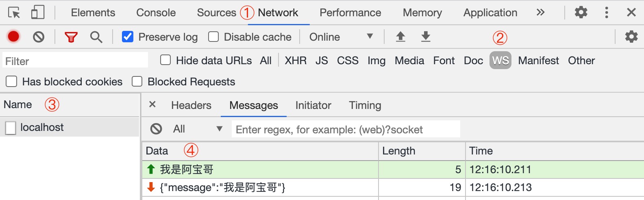Select the XHR filter type
Image resolution: width=644 pixels, height=200 pixels.
click(x=296, y=61)
